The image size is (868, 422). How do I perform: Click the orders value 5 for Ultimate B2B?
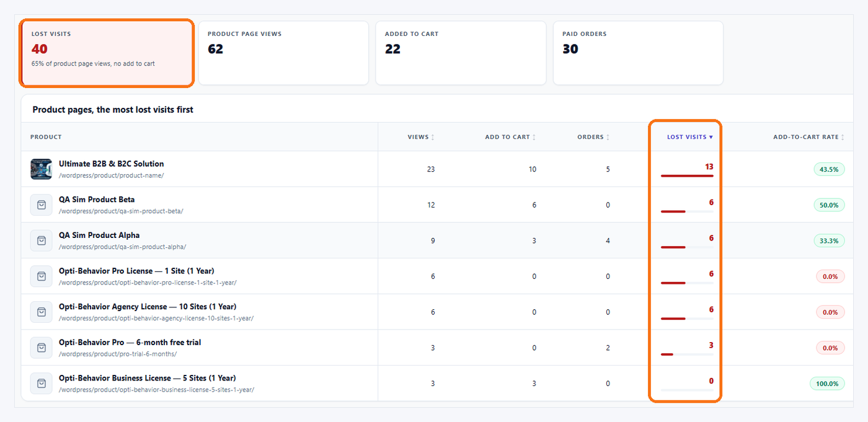coord(608,169)
